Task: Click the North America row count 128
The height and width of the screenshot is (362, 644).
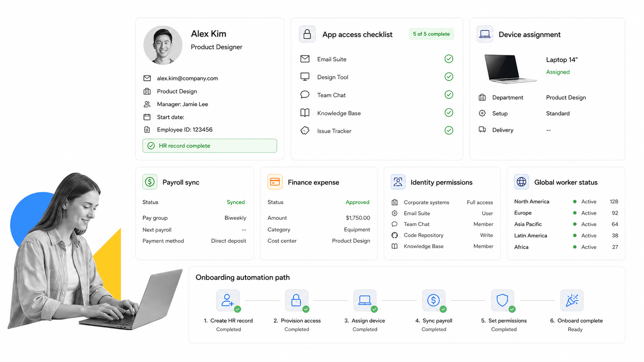Action: (x=614, y=202)
